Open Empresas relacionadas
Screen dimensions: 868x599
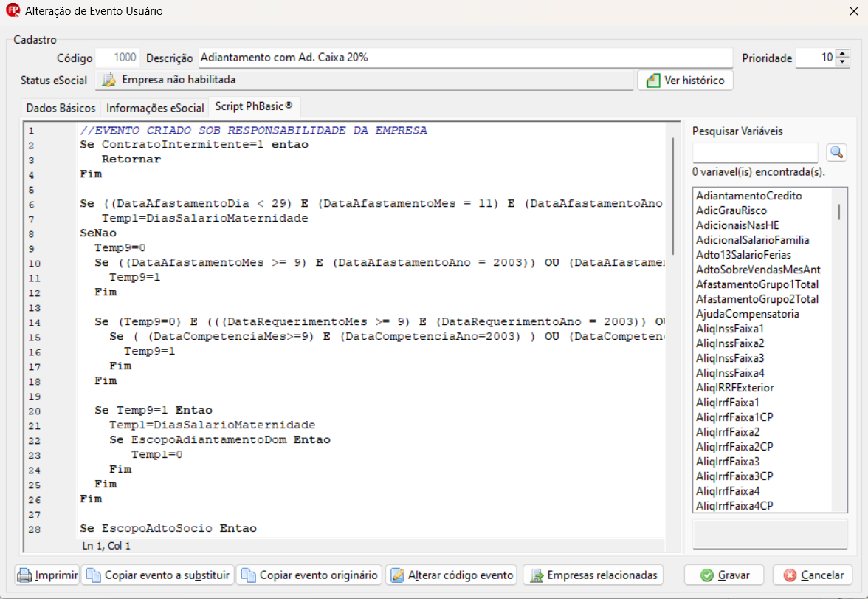[x=593, y=575]
